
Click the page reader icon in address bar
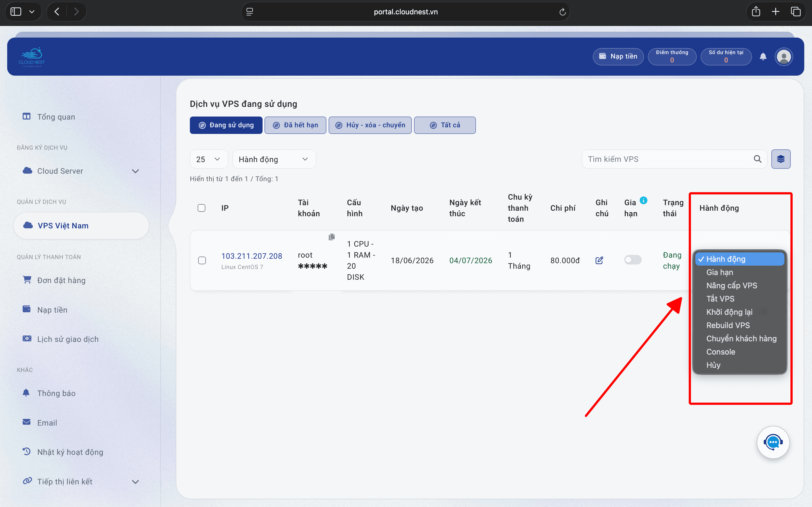[x=250, y=12]
